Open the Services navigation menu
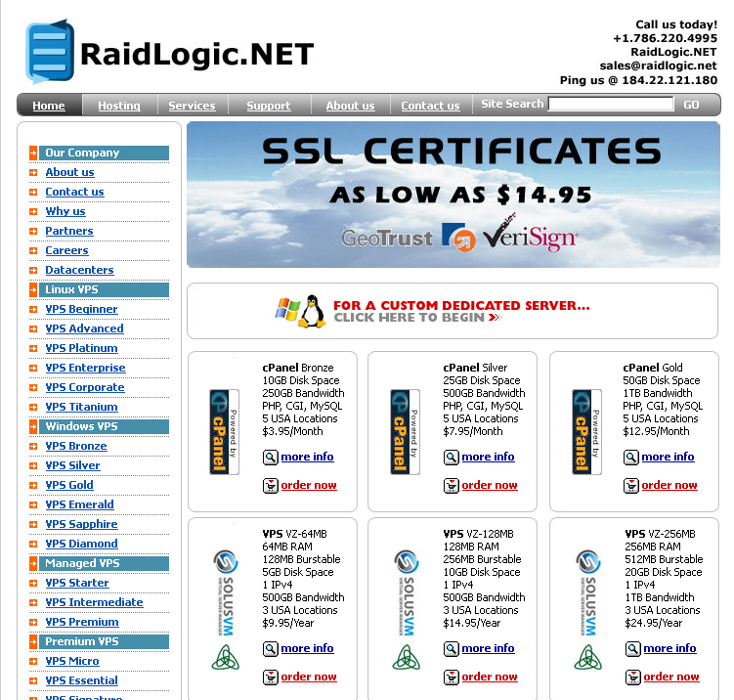 pos(192,106)
